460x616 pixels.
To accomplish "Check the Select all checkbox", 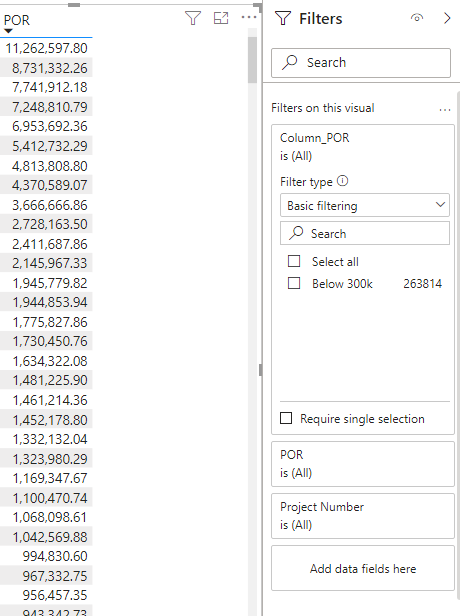I will click(294, 261).
